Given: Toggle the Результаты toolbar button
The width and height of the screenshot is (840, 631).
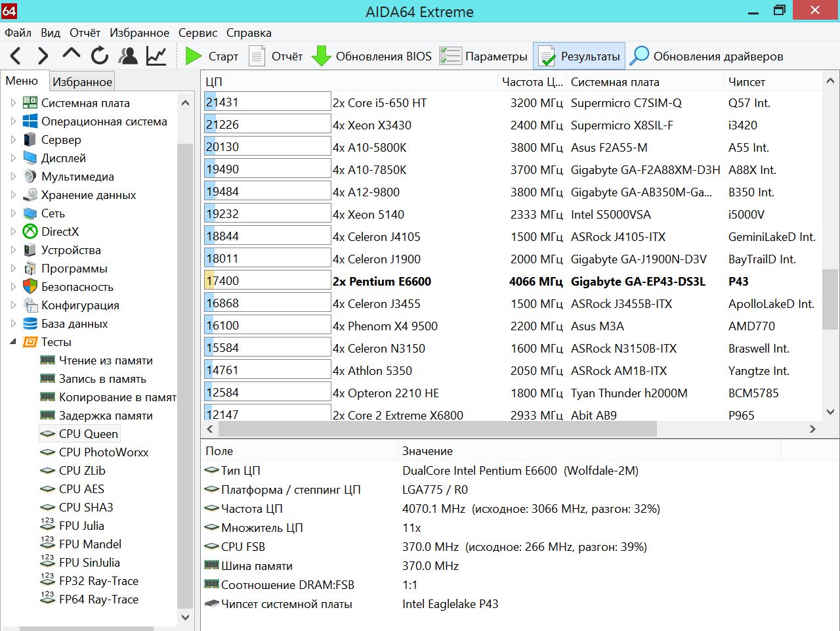Looking at the screenshot, I should coord(579,56).
